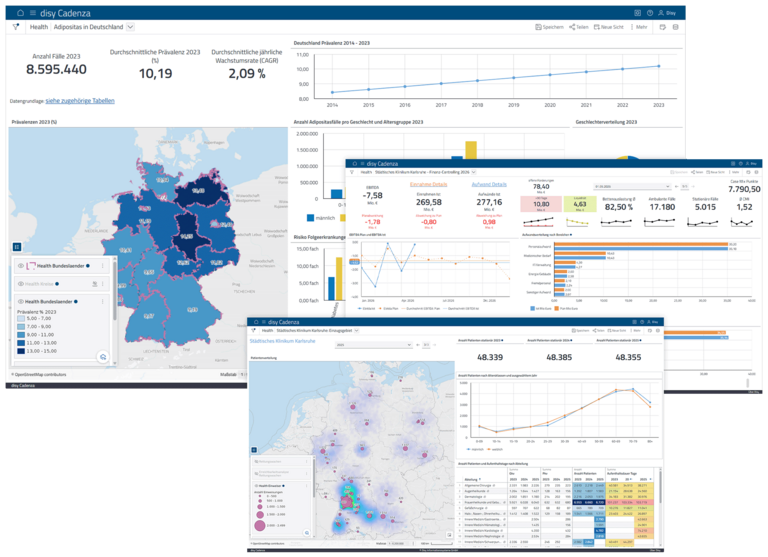Click 9,00 - 11,00 legend color swatch
The width and height of the screenshot is (768, 557).
click(x=21, y=335)
